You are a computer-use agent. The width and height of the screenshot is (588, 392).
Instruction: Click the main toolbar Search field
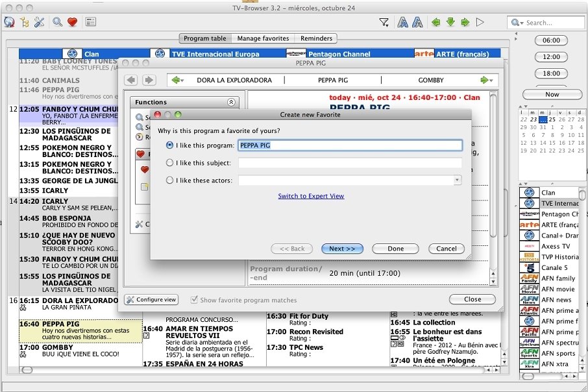click(546, 23)
